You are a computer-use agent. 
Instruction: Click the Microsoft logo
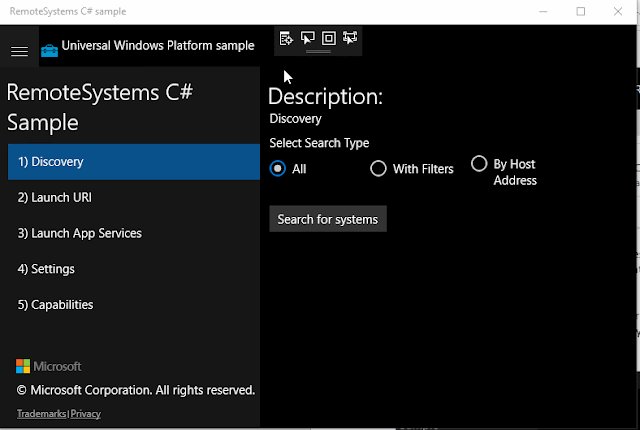coord(49,366)
